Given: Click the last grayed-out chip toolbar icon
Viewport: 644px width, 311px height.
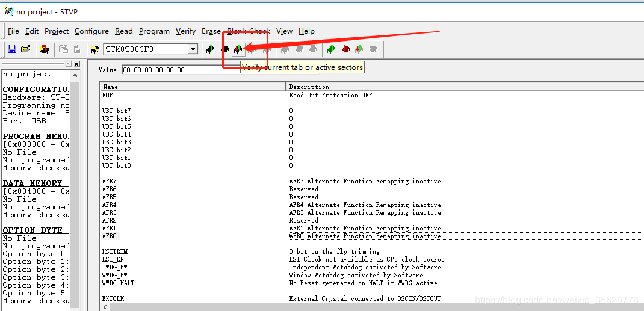Looking at the screenshot, I should [373, 49].
